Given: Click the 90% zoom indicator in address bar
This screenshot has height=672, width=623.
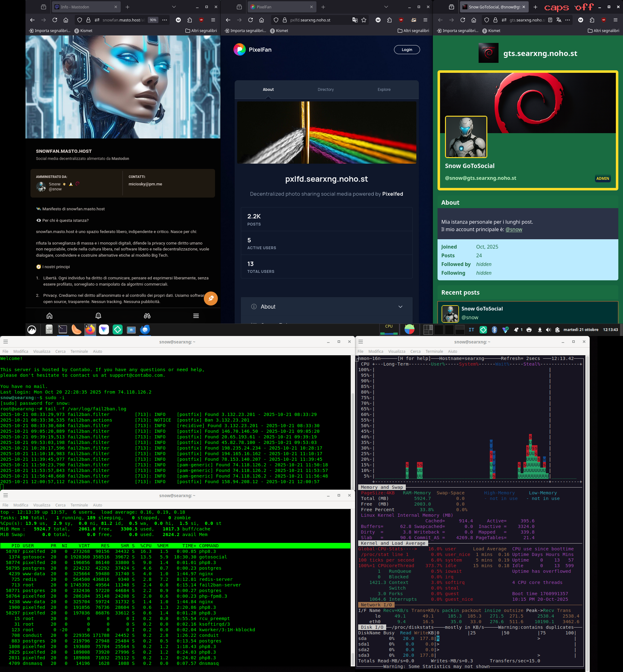Looking at the screenshot, I should [153, 20].
